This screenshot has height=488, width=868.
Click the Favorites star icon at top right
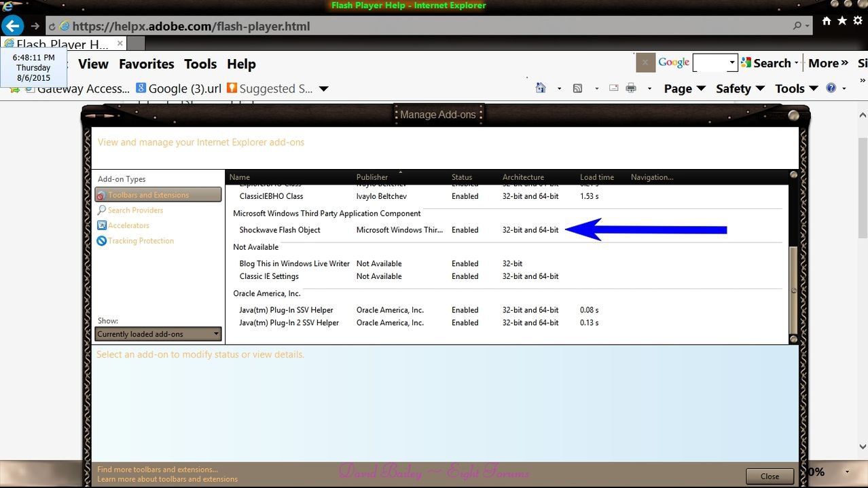842,21
